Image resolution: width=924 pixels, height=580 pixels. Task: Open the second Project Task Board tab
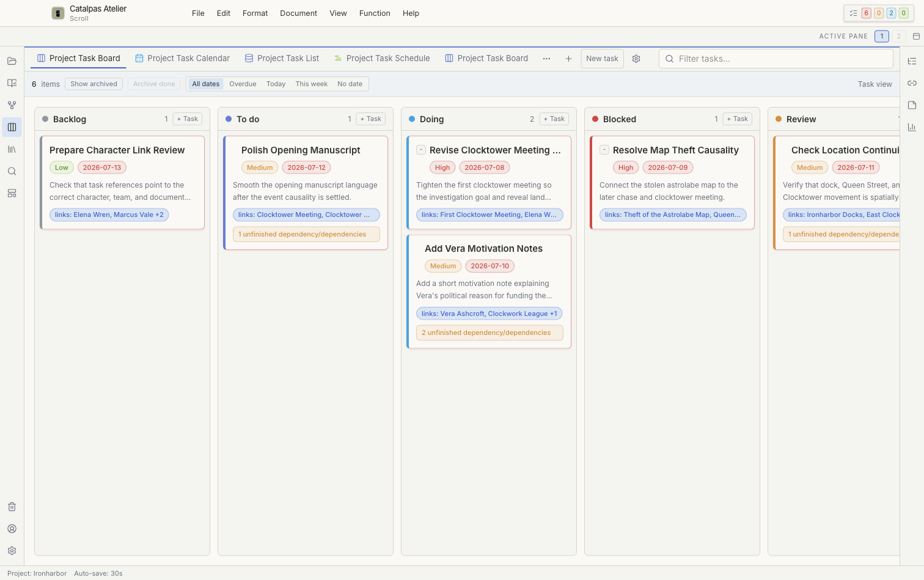pyautogui.click(x=486, y=59)
